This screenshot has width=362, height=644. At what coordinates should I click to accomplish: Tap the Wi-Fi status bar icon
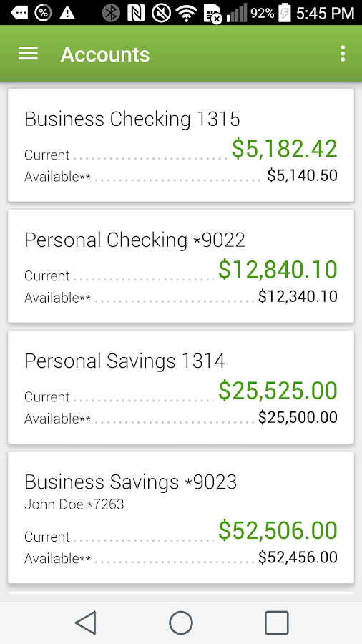point(187,13)
